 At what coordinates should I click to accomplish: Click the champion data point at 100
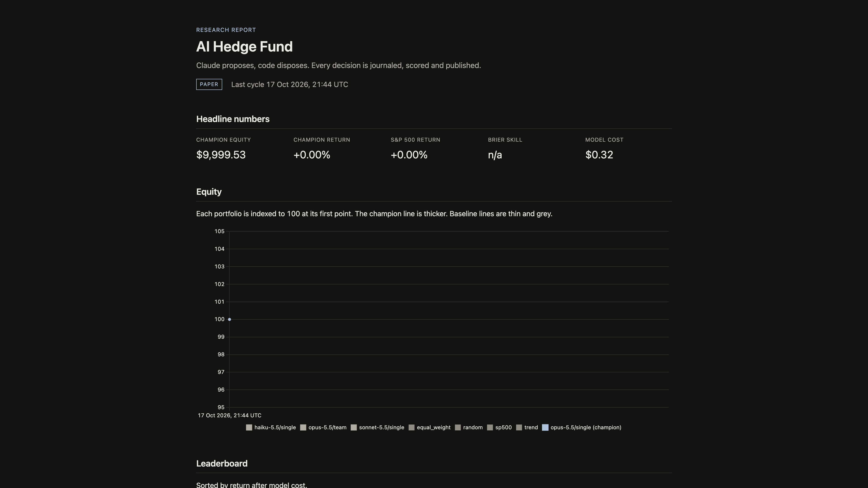click(229, 319)
